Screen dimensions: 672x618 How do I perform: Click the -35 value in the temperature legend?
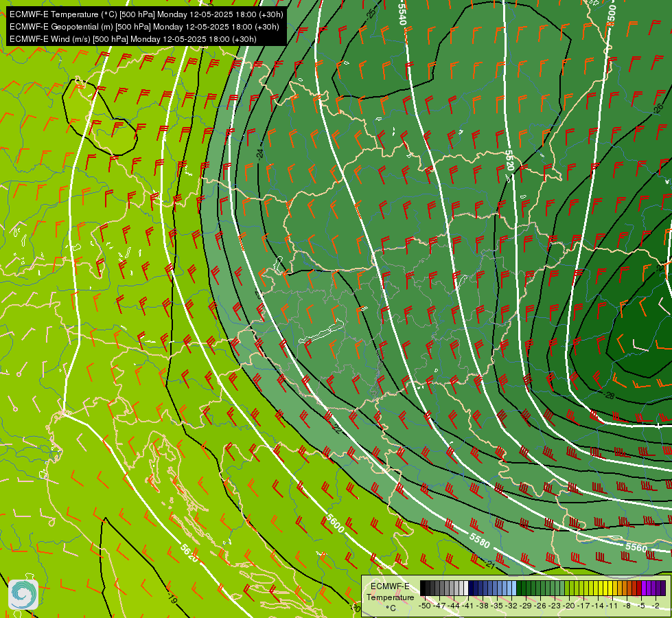[x=498, y=606]
